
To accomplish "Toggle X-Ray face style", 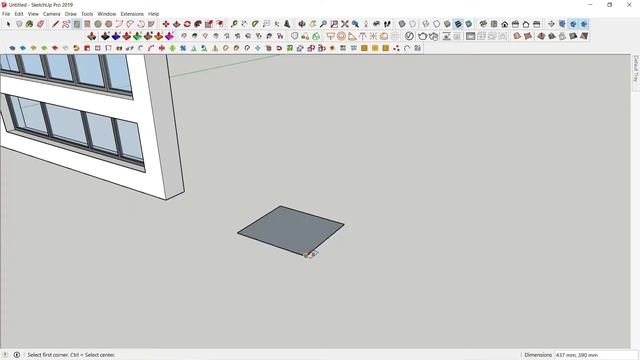I will tap(402, 24).
